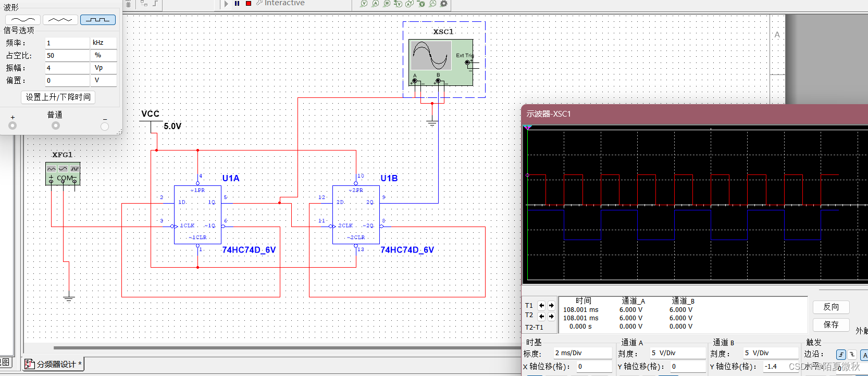
Task: Move cursor T2 right
Action: pos(551,316)
